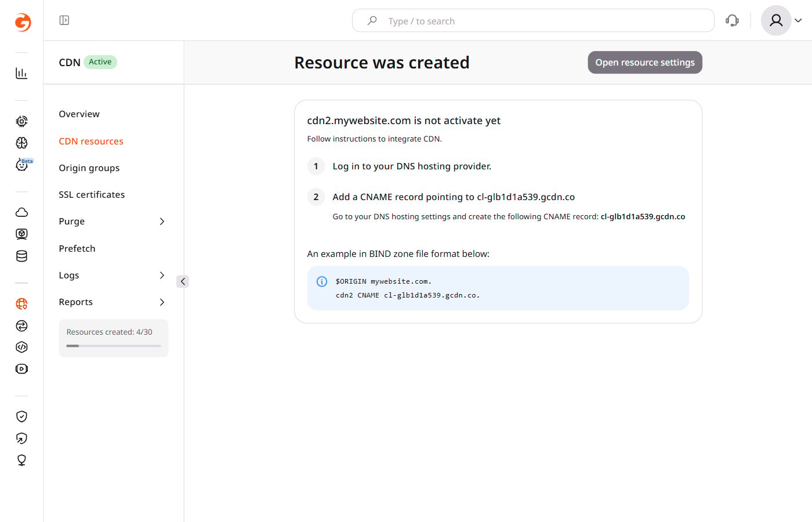Screen dimensions: 812x522
Task: Open the shield with arrow icon
Action: click(21, 438)
